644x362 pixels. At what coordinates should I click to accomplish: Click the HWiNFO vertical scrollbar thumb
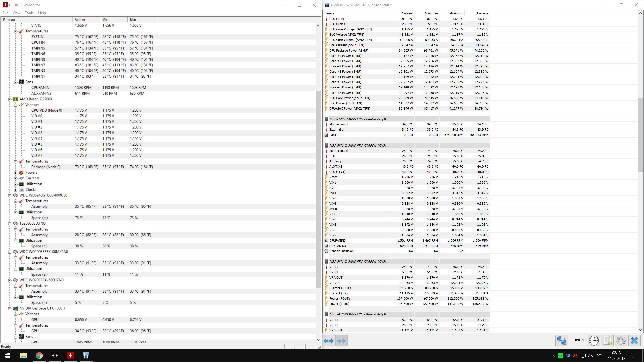pyautogui.click(x=640, y=135)
